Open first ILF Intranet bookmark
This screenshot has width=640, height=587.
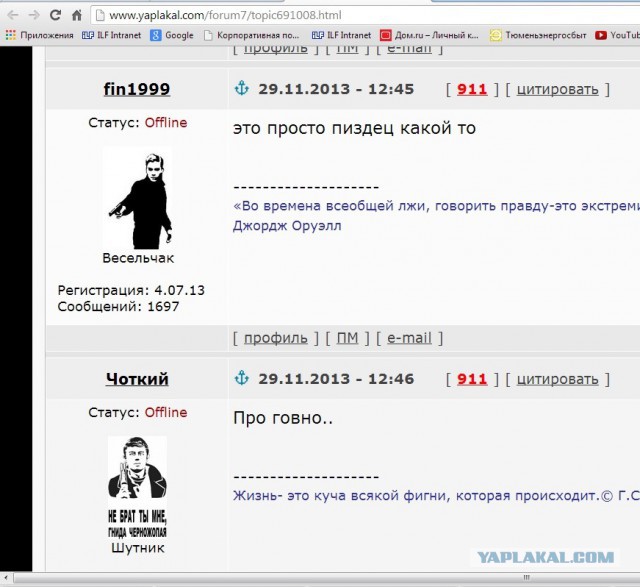click(111, 35)
